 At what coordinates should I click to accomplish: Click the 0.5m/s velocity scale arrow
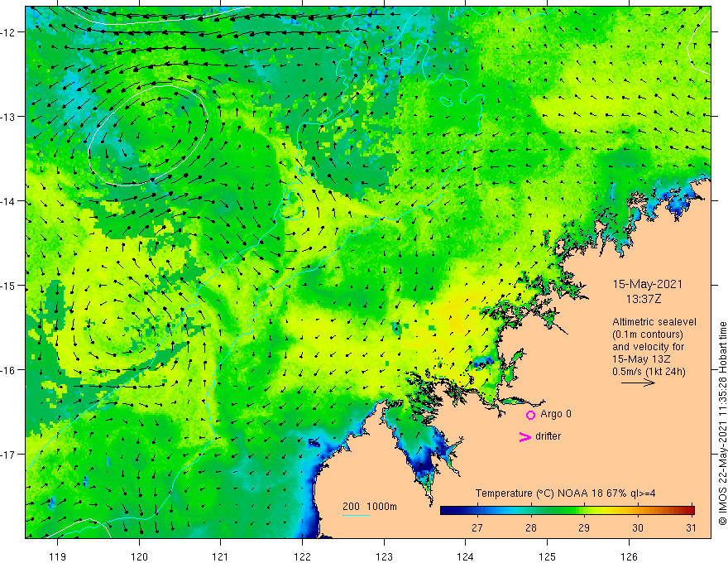(x=638, y=383)
